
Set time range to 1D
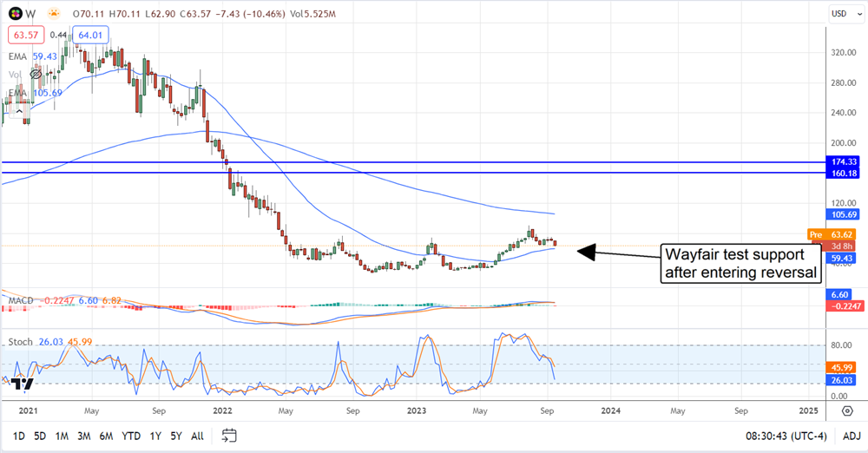19,437
